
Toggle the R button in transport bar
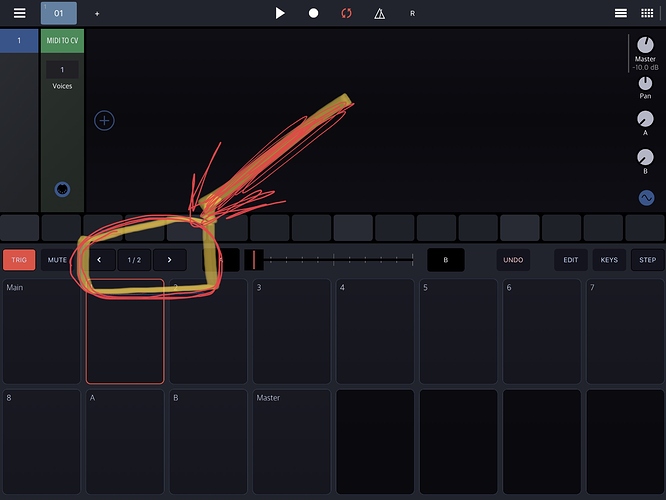click(412, 13)
